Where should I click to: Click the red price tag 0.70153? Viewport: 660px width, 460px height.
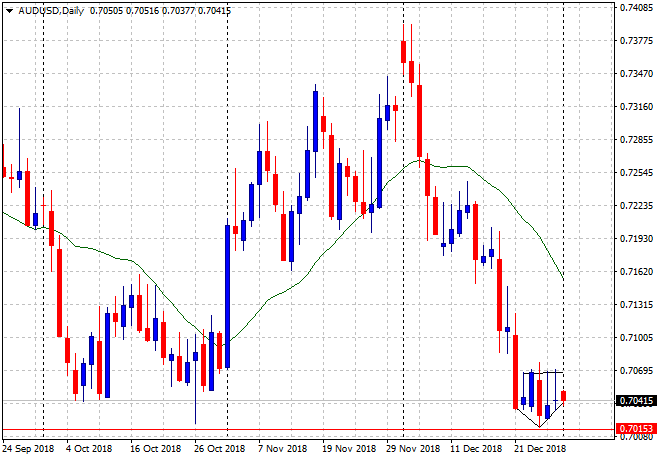[x=636, y=429]
